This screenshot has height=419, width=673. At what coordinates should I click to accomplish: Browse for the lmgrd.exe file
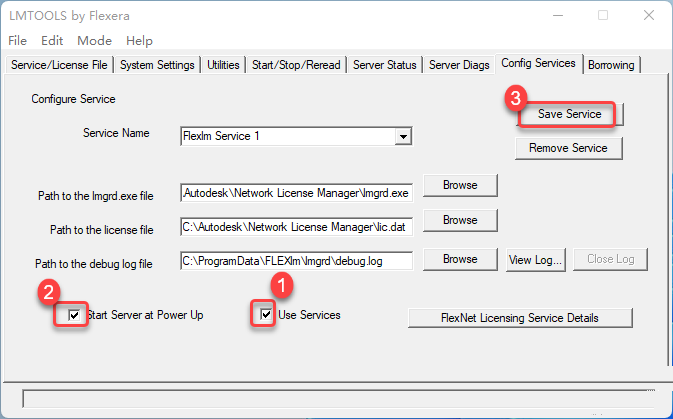click(460, 185)
